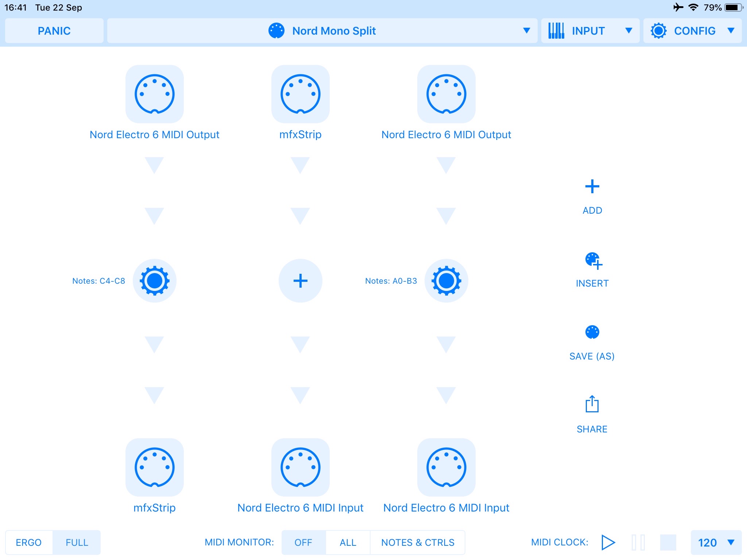This screenshot has height=560, width=747.
Task: Turn the MIDI Monitor OFF
Action: click(x=303, y=542)
